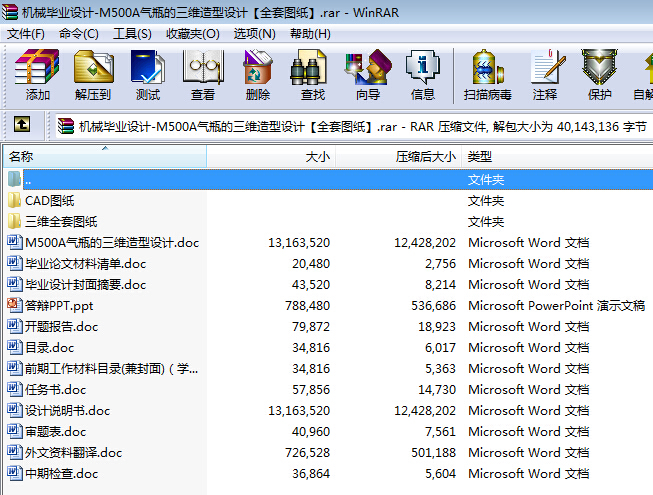653x495 pixels.
Task: Click the Word icon of 中期检查.doc
Action: point(15,473)
